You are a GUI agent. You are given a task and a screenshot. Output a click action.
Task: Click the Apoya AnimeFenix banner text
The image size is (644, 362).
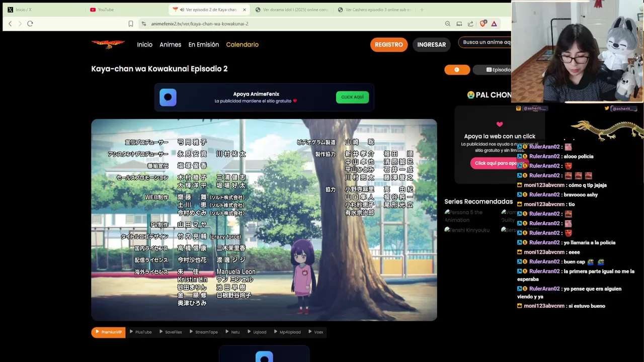(x=256, y=94)
